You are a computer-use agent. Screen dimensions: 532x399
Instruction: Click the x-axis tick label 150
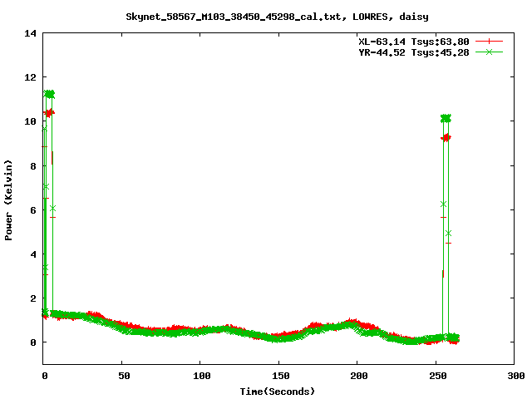pos(281,376)
